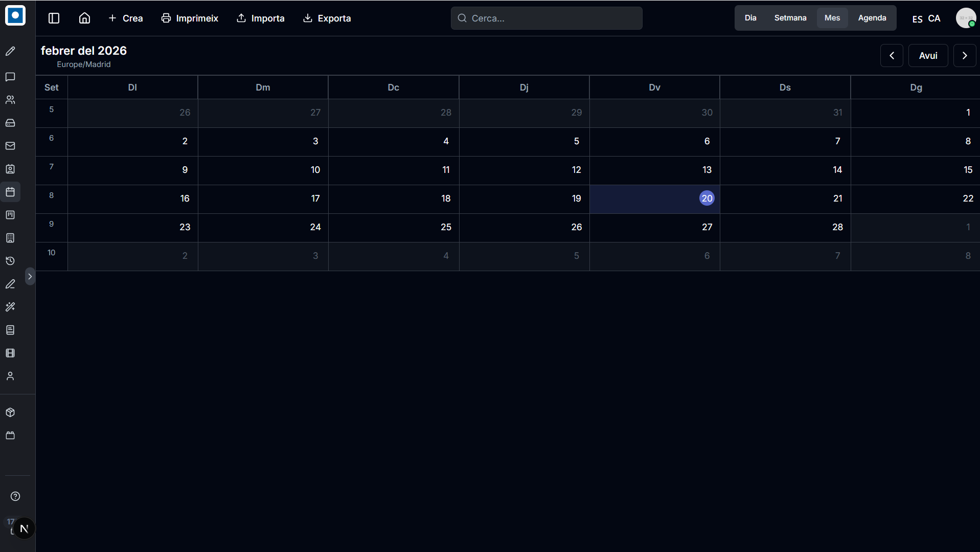The image size is (980, 552).
Task: Go to next month arrow
Action: tap(965, 55)
